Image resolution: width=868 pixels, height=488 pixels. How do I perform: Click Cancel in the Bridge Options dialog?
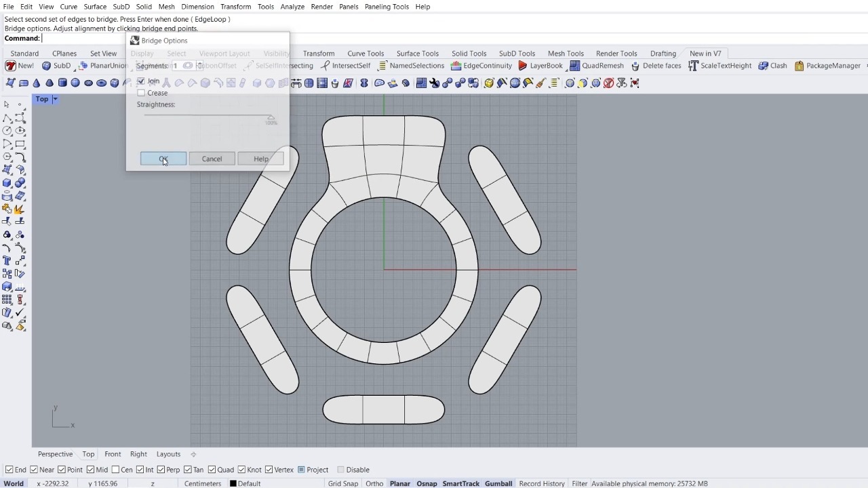pyautogui.click(x=212, y=159)
